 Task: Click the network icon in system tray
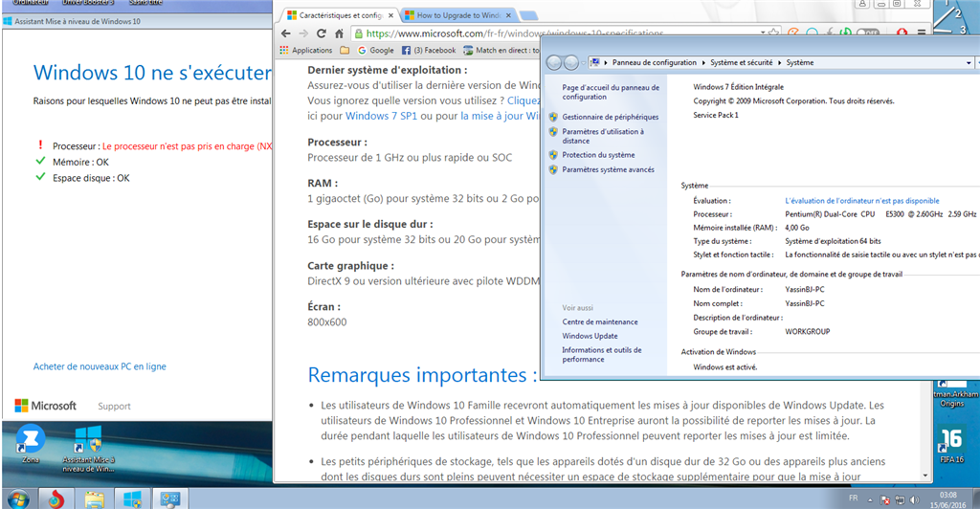click(900, 499)
